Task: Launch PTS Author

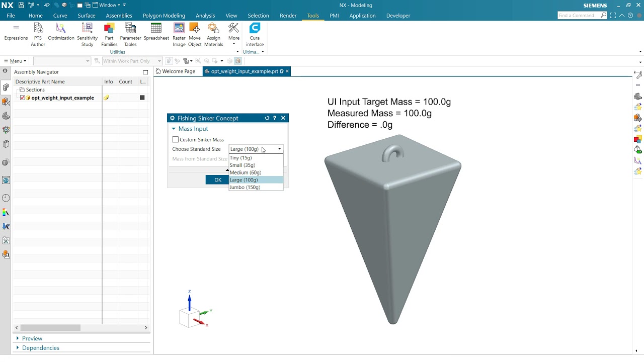Action: 38,35
